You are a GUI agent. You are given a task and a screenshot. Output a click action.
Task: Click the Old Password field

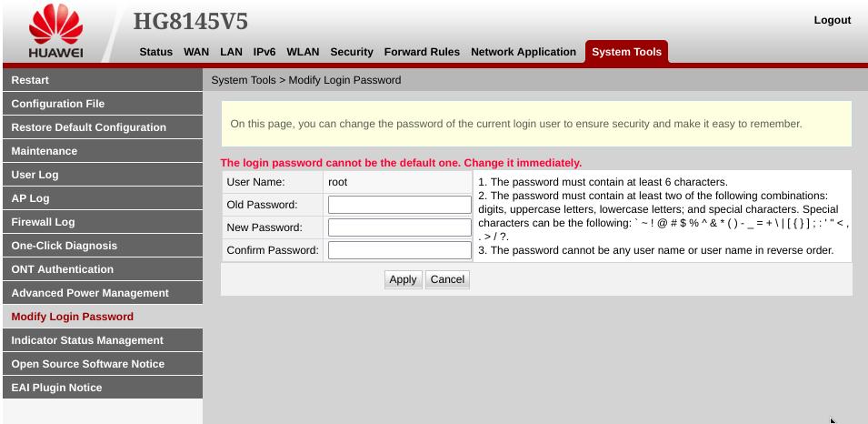tap(400, 205)
